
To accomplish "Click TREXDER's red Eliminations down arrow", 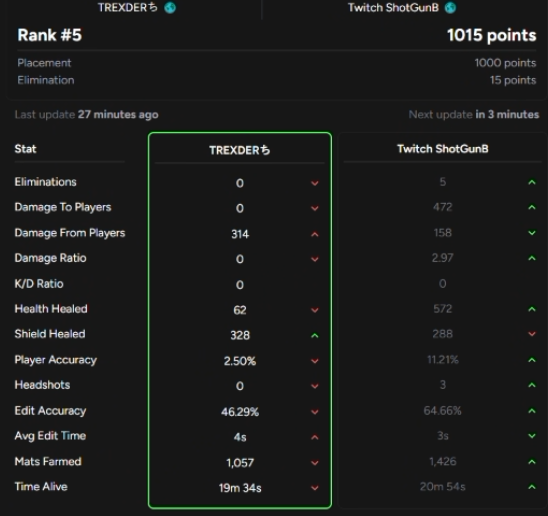I will (x=315, y=183).
